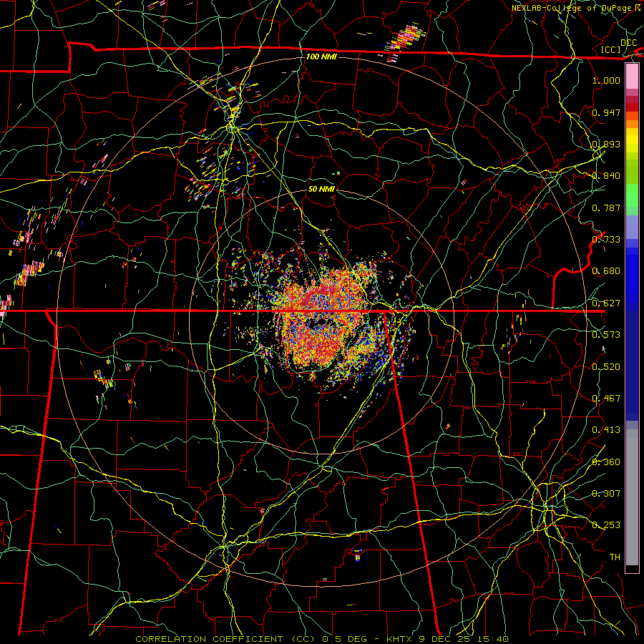Click the striped echo cluster above the northern state line

coord(406,38)
